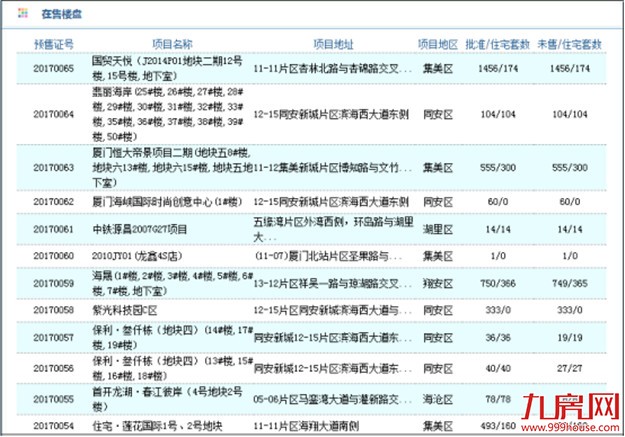Click approved value 36/36

(x=498, y=338)
